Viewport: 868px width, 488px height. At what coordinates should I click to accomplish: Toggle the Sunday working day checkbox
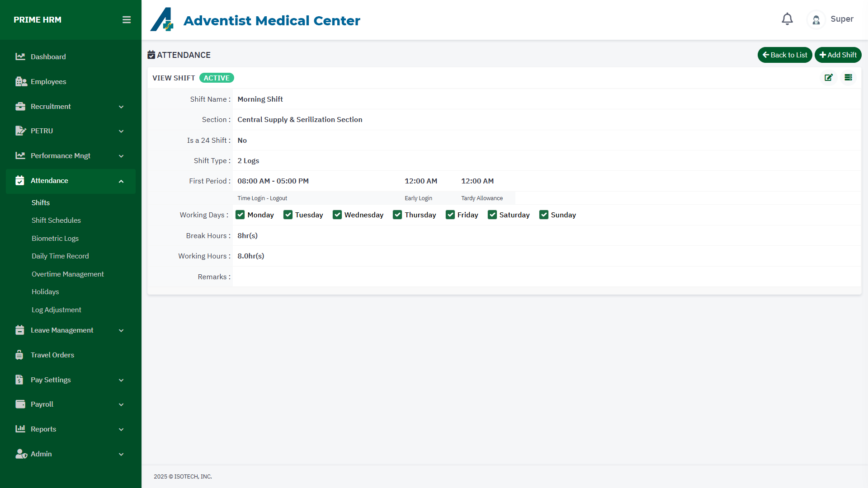point(544,215)
